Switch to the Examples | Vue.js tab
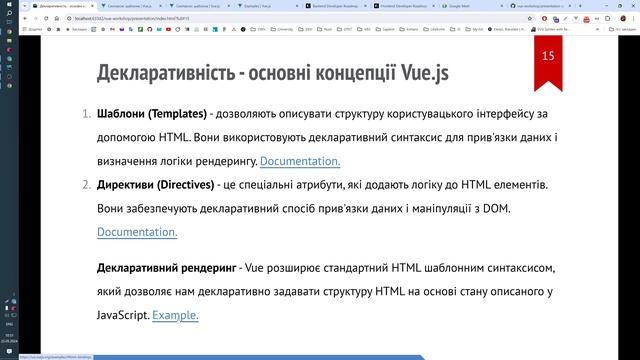 [267, 6]
